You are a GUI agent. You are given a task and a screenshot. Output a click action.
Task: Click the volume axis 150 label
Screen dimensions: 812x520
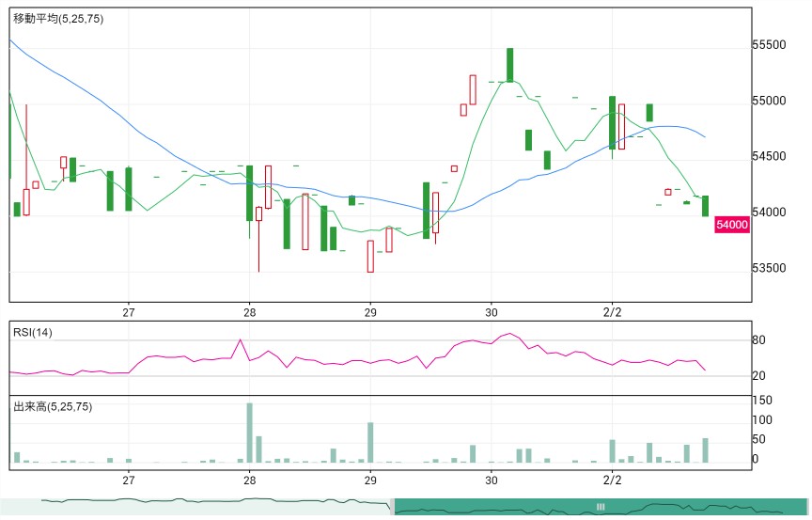(x=762, y=401)
